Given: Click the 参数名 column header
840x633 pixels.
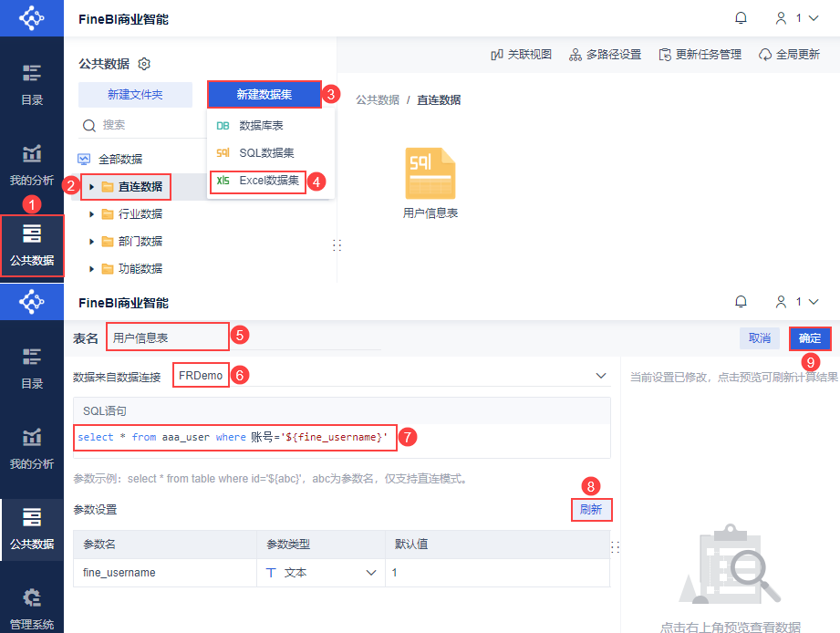Looking at the screenshot, I should pyautogui.click(x=165, y=545).
